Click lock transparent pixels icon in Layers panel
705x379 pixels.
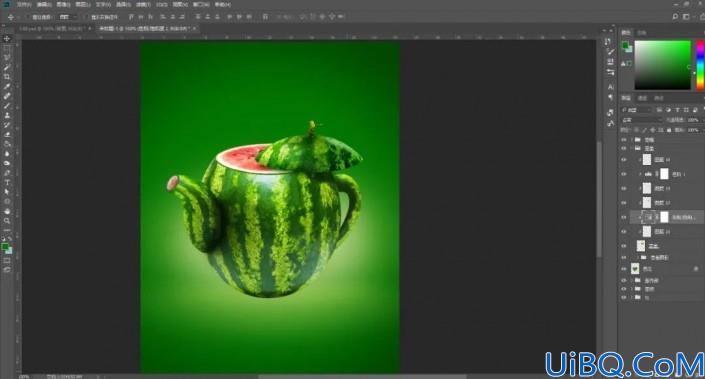636,130
